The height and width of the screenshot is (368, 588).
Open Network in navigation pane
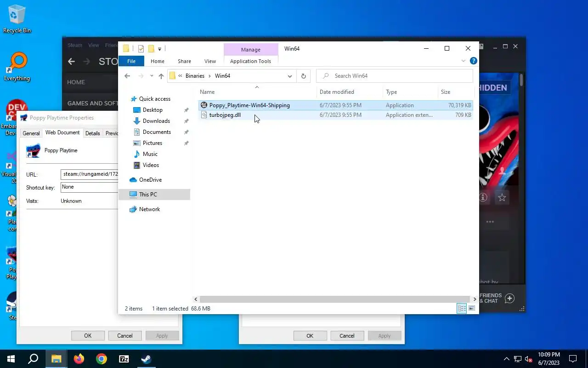(x=149, y=209)
